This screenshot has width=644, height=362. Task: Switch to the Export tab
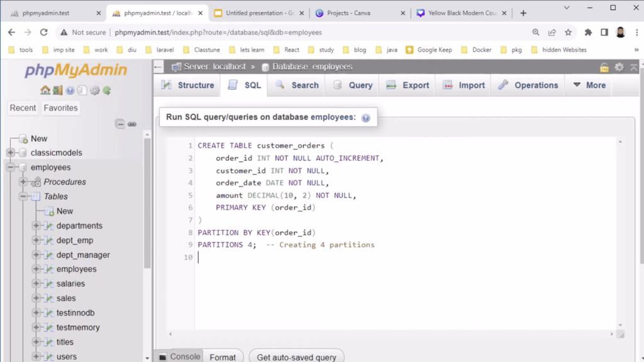408,85
